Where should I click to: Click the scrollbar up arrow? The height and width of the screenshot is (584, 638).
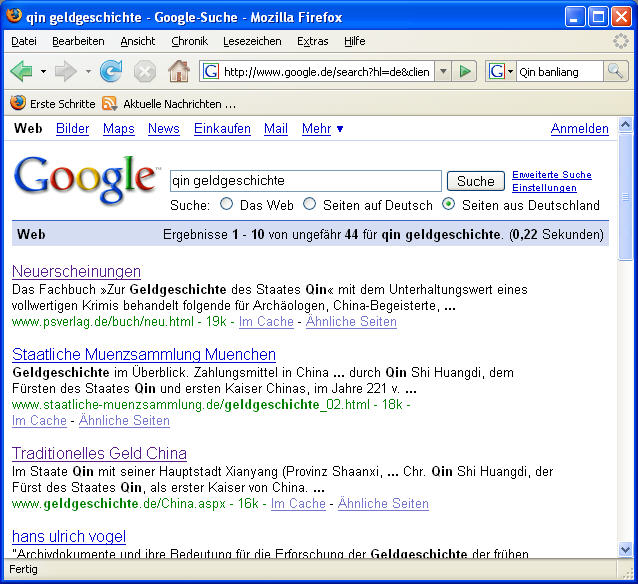[625, 125]
